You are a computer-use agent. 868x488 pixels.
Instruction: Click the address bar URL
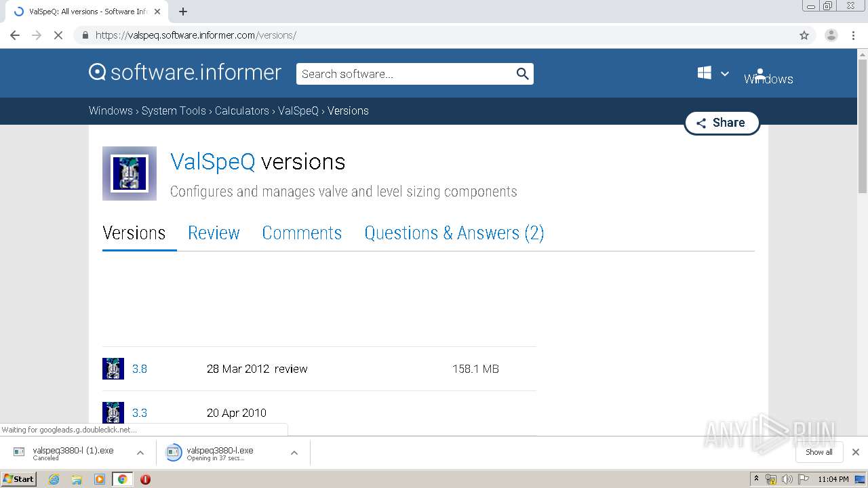196,35
